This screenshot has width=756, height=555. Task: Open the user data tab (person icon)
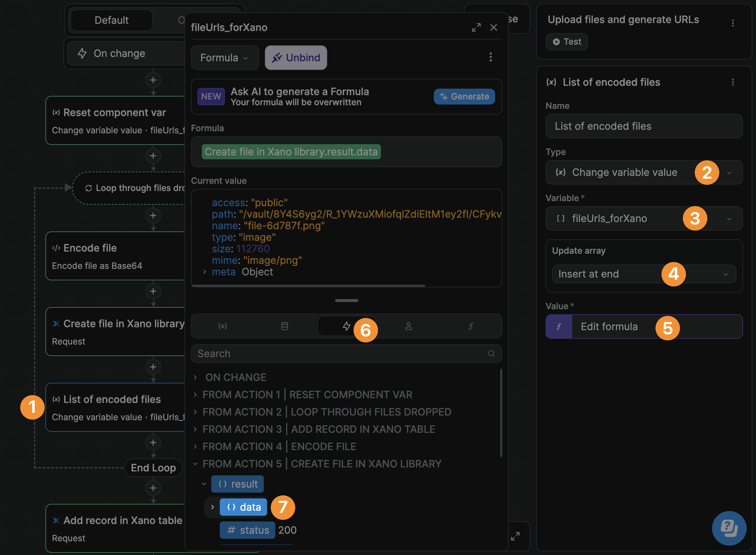pyautogui.click(x=408, y=326)
